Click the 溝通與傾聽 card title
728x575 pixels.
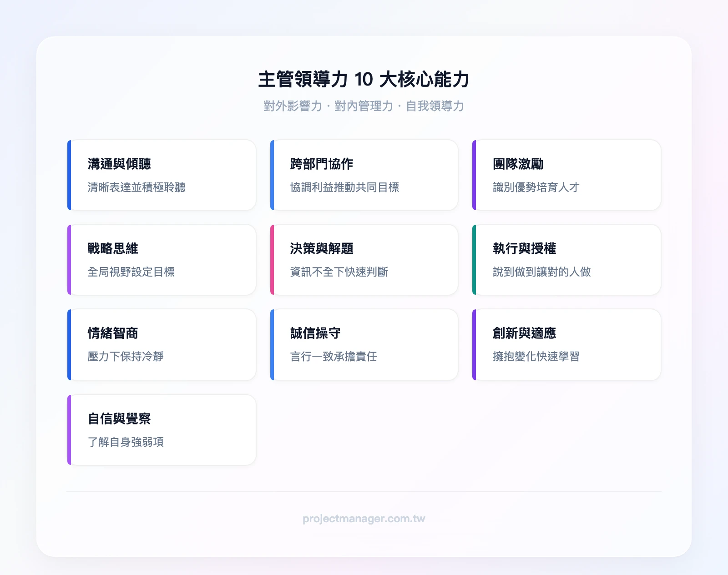pos(119,164)
